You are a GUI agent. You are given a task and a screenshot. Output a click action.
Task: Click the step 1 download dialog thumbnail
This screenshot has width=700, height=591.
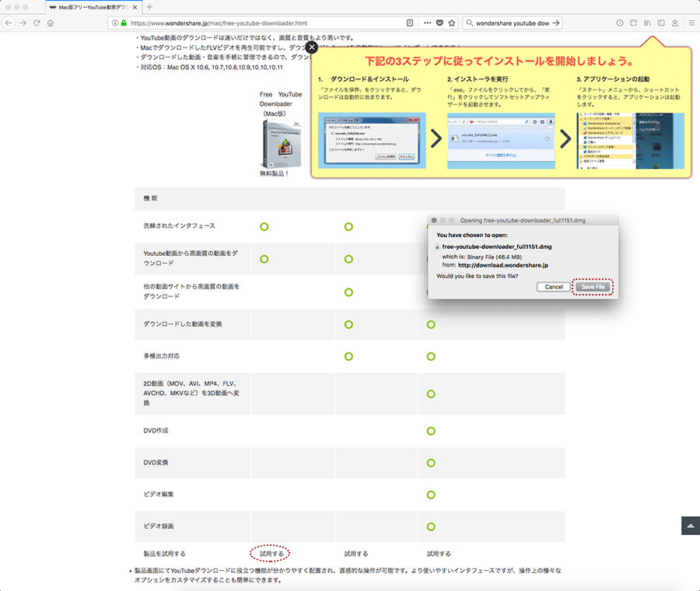[372, 141]
